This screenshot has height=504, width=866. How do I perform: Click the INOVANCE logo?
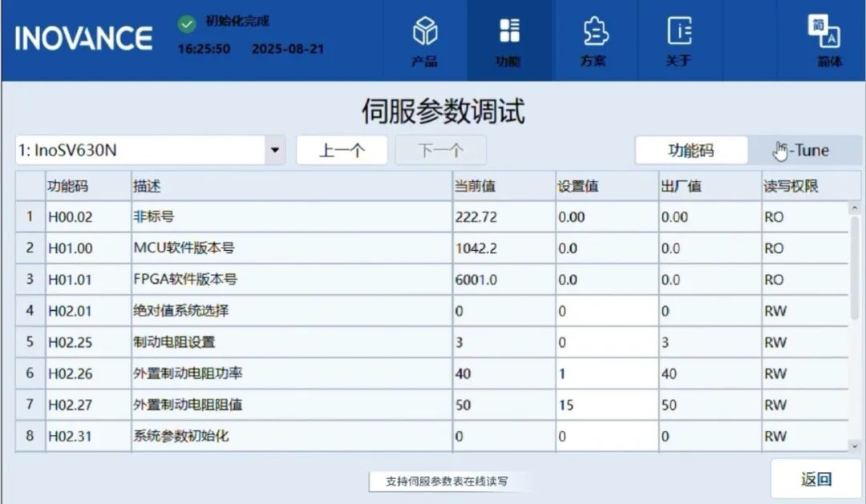click(83, 38)
